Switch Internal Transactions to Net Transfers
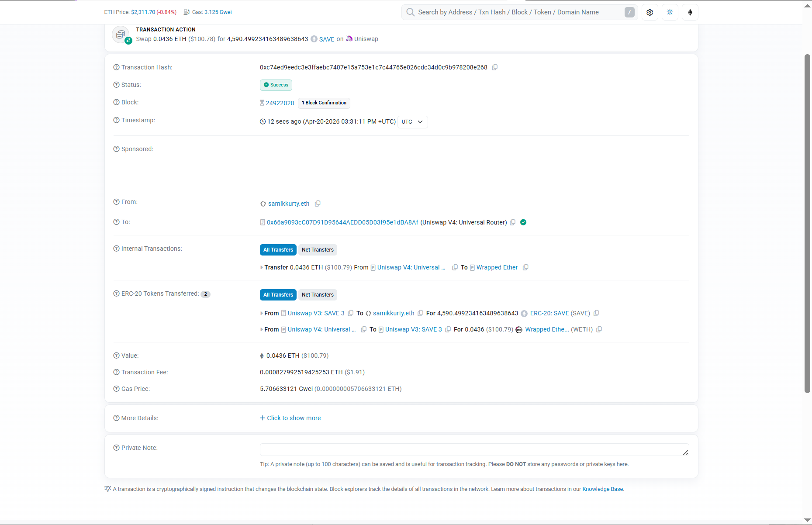The image size is (812, 525). click(318, 249)
